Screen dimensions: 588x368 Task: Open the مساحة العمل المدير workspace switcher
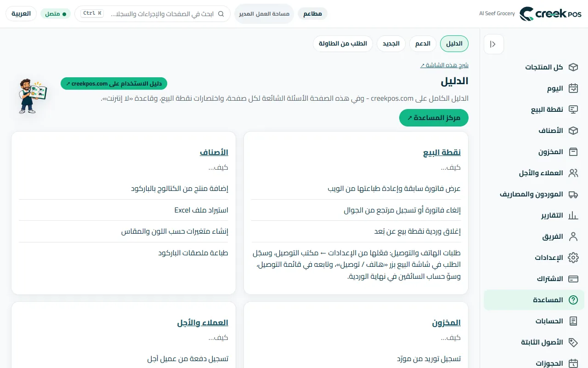pos(264,14)
